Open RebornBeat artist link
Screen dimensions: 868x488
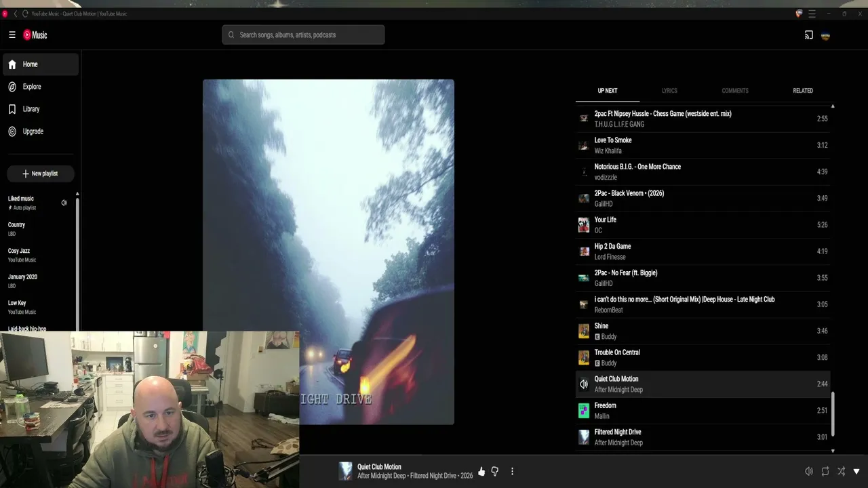608,310
